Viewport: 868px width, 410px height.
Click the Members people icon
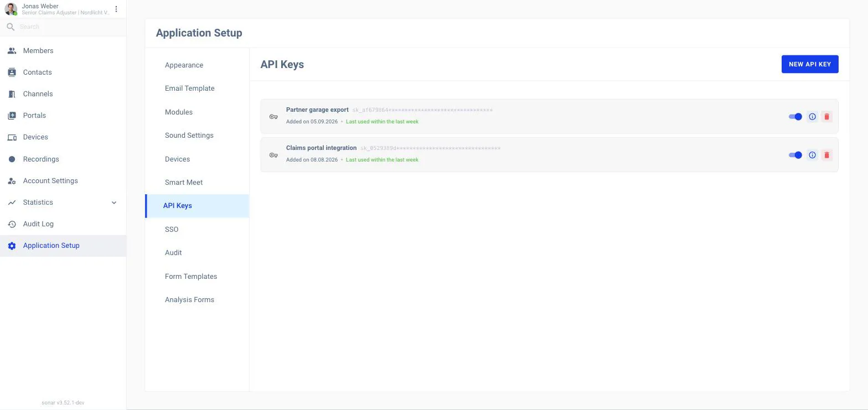coord(12,51)
